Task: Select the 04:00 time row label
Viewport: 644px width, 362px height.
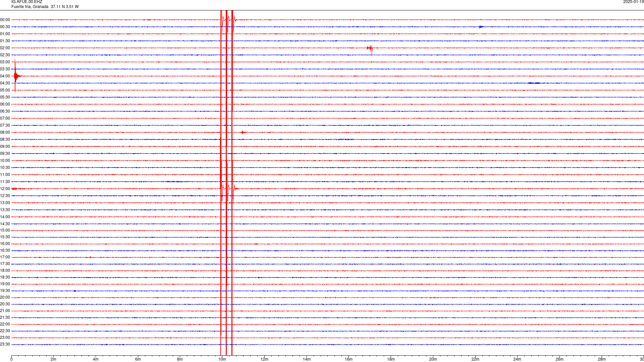Action: (5, 76)
